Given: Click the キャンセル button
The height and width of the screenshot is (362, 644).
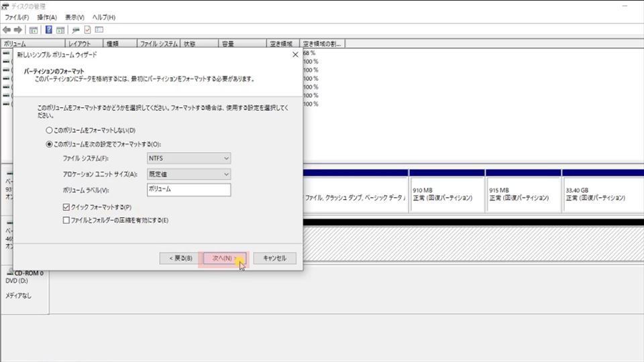Looking at the screenshot, I should click(274, 258).
